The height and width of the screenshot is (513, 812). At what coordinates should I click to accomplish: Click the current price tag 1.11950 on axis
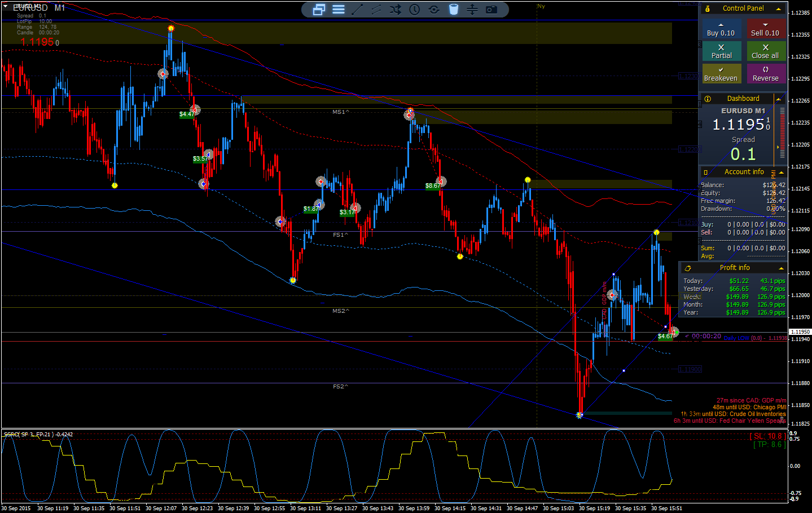(800, 331)
